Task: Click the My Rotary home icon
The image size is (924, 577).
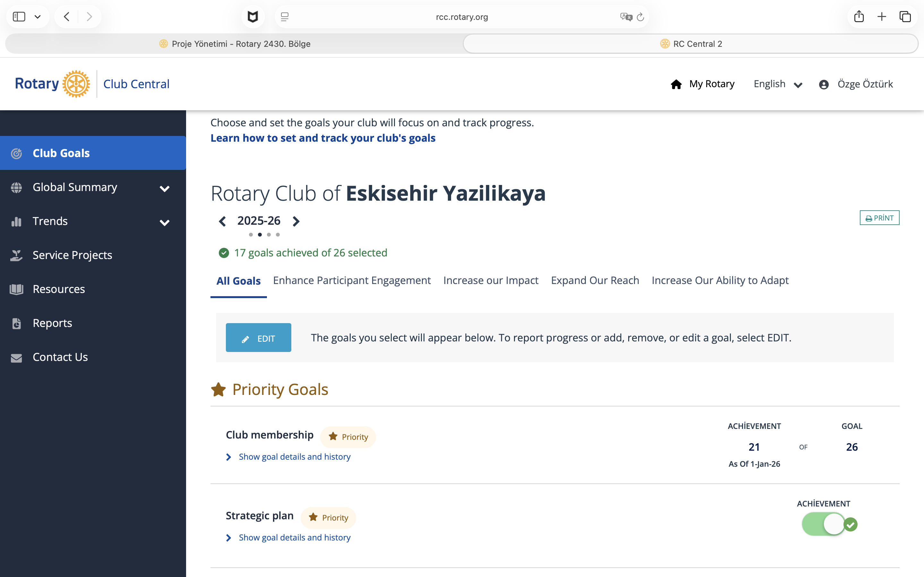Action: pos(676,84)
